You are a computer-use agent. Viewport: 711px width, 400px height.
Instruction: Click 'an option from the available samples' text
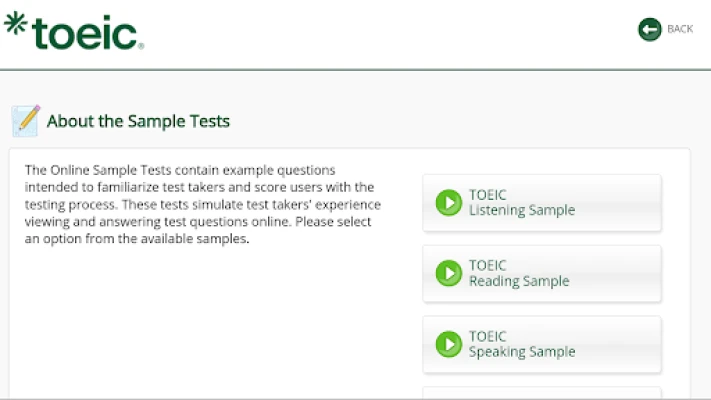[x=136, y=240]
